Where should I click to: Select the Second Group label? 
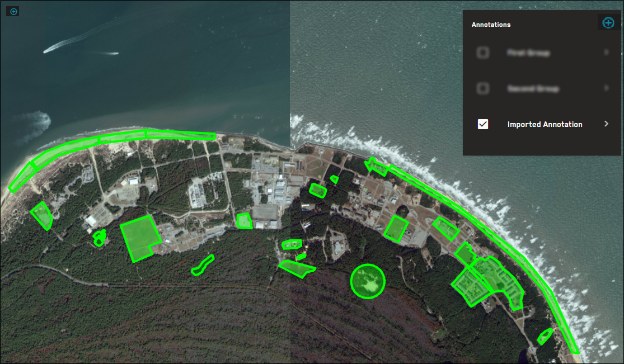click(x=533, y=88)
